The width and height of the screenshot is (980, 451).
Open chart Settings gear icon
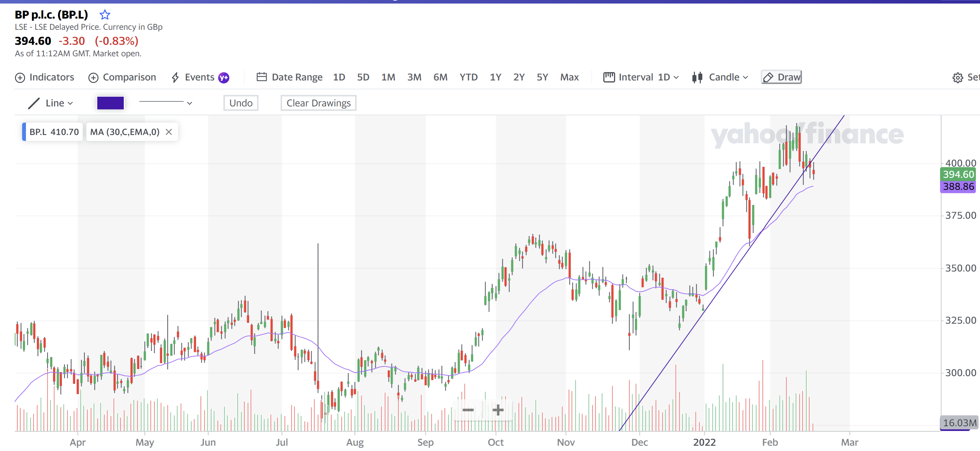(x=958, y=78)
